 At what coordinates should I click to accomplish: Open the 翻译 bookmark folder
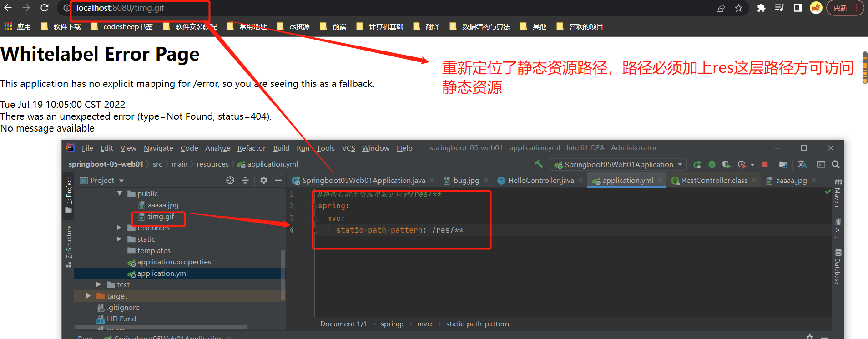(x=426, y=27)
